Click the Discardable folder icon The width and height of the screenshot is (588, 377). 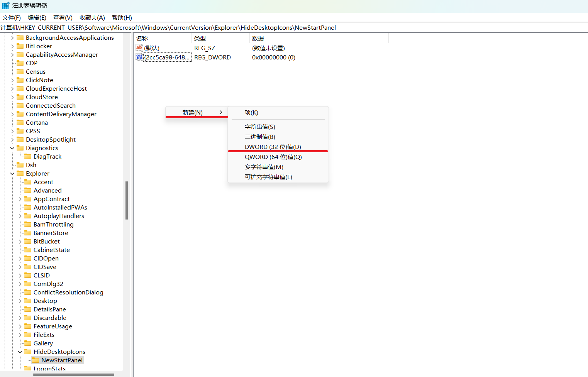click(x=28, y=318)
